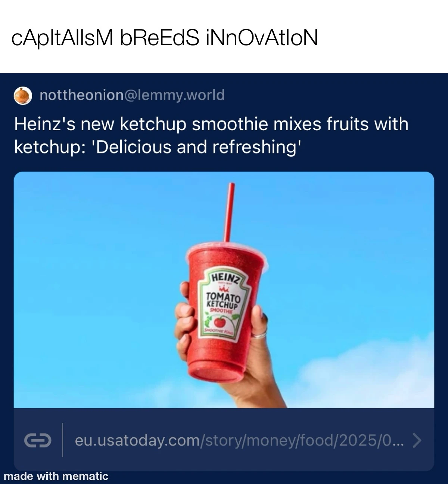Screen dimensions: 448x484
Task: Click 'Tomato Ketchup' text on the cup
Action: tap(223, 300)
